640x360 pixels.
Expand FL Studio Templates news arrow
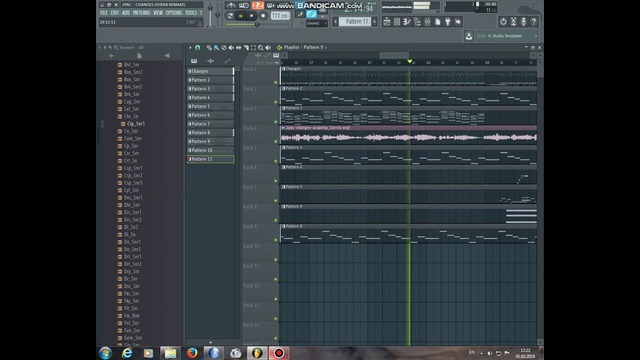click(x=536, y=36)
